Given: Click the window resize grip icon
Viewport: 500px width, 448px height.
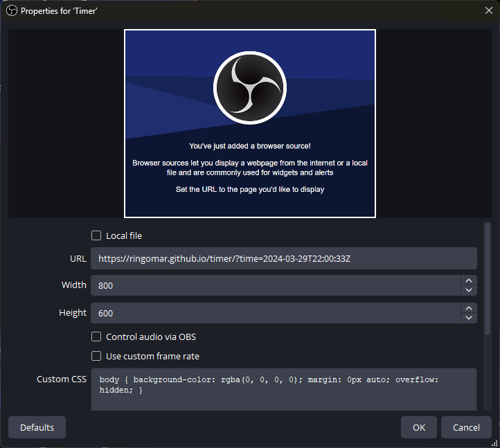Looking at the screenshot, I should pyautogui.click(x=494, y=443).
